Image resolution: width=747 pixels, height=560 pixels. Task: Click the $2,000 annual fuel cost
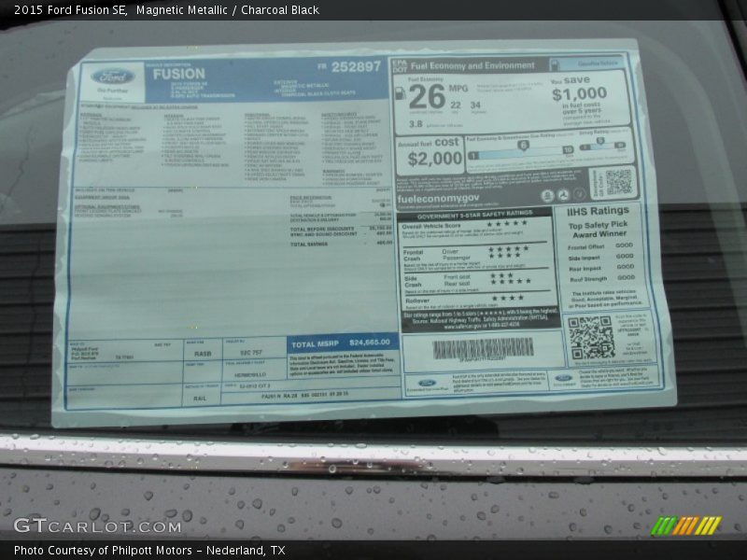tap(435, 158)
